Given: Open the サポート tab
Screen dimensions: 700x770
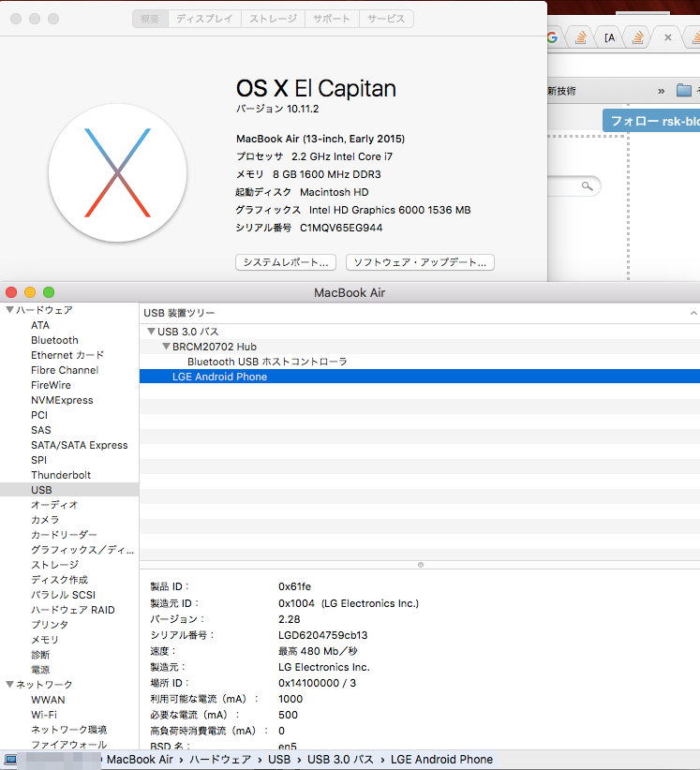Looking at the screenshot, I should [332, 19].
